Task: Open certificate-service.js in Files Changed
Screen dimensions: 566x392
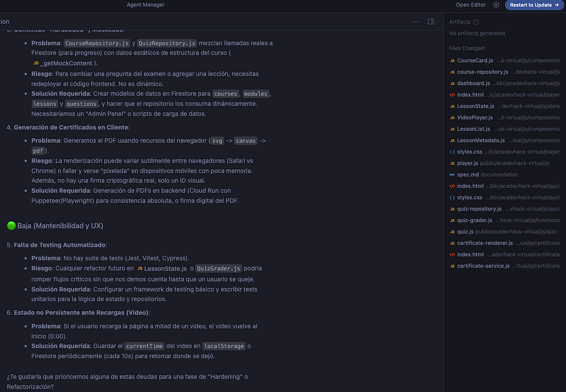Action: click(x=505, y=266)
